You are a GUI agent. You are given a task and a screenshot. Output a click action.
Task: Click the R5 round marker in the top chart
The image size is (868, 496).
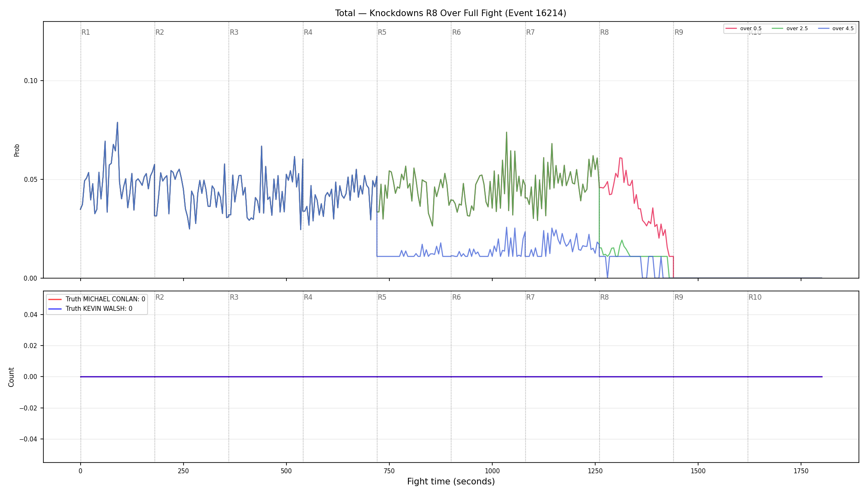[x=382, y=32]
